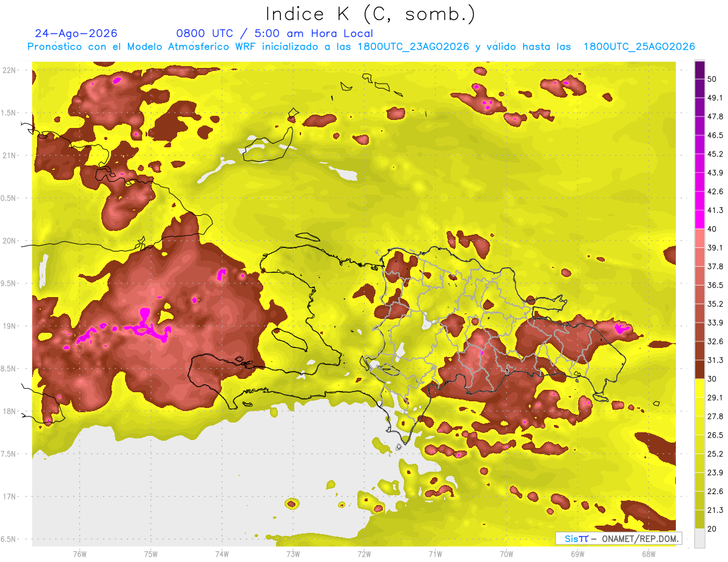Select the date text '24-Ago-2026'
This screenshot has height=562, width=728.
pyautogui.click(x=76, y=33)
